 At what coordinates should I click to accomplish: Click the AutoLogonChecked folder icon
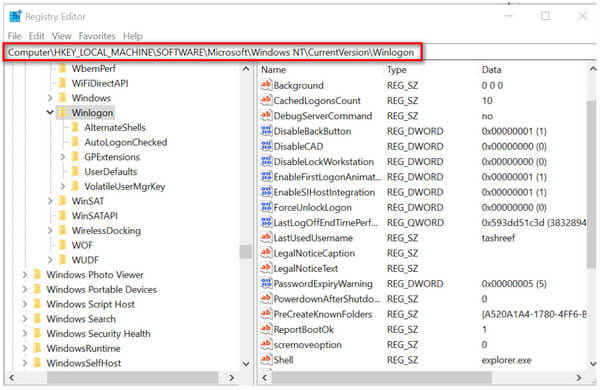[x=75, y=142]
